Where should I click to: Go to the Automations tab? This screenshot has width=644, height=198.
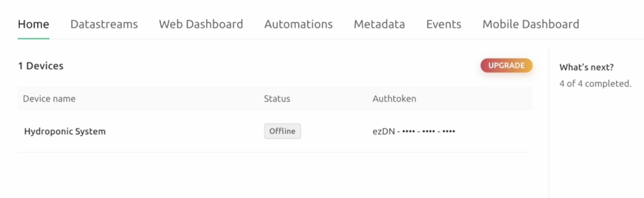(x=298, y=24)
